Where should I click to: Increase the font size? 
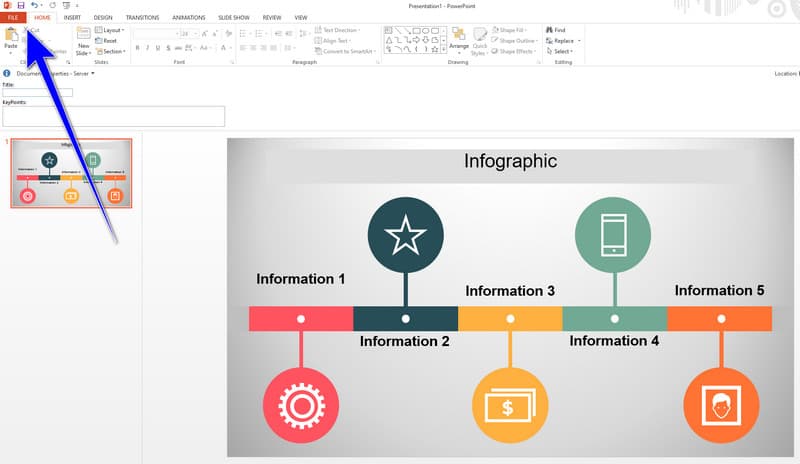(205, 34)
